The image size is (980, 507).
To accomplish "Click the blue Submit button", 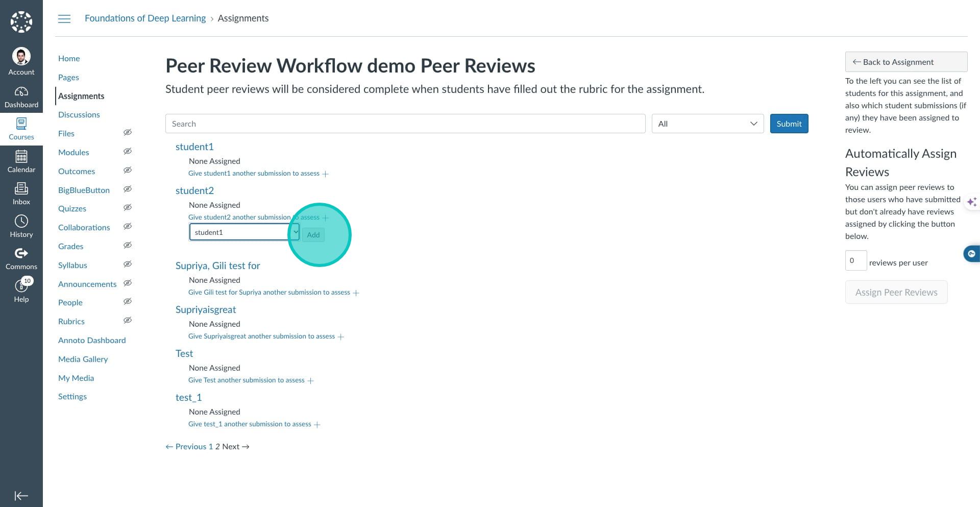I will click(x=789, y=124).
